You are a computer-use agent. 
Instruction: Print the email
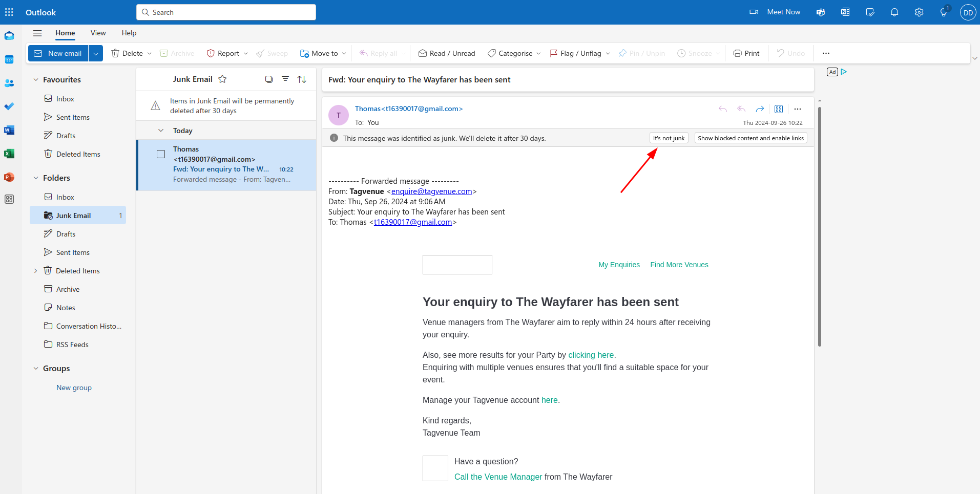coord(746,53)
